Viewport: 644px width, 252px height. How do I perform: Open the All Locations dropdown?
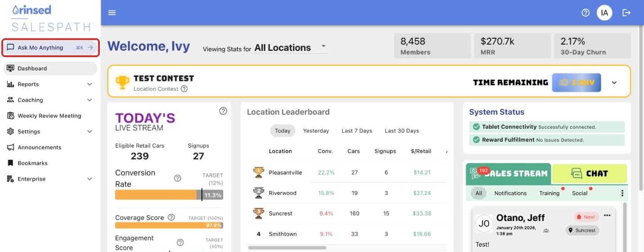click(291, 48)
